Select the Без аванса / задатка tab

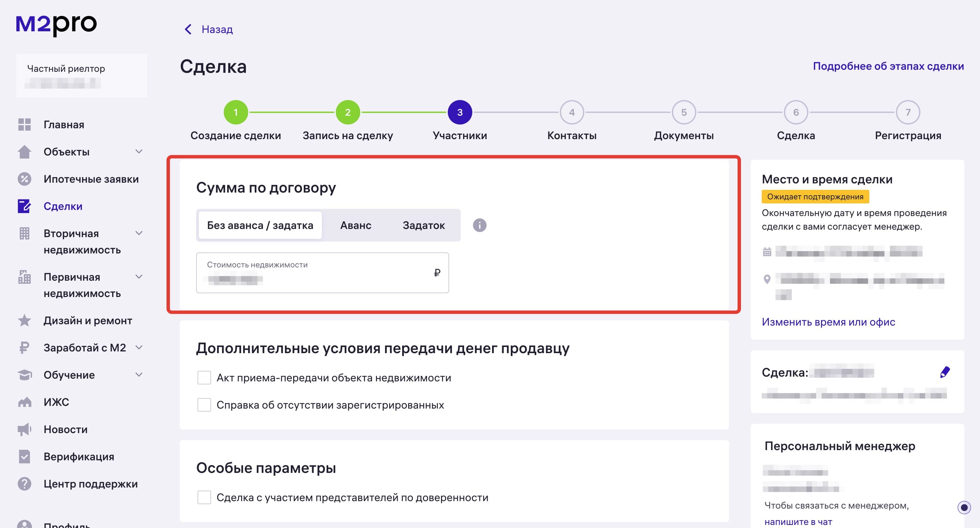[260, 226]
